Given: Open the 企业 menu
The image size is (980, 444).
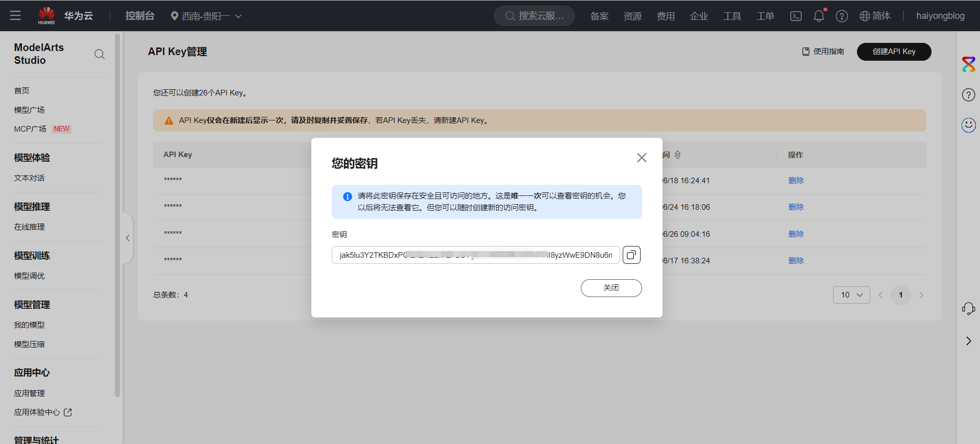Looking at the screenshot, I should tap(699, 16).
